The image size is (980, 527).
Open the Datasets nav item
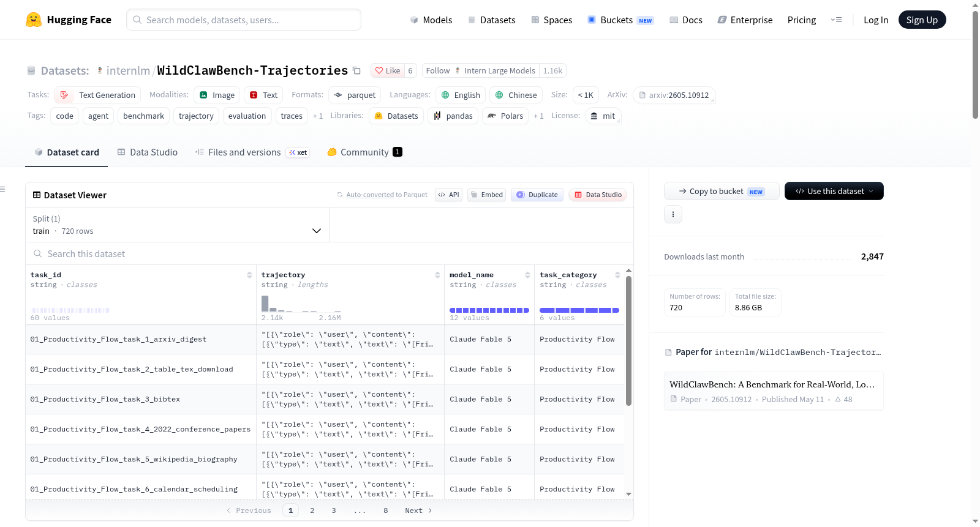click(492, 20)
